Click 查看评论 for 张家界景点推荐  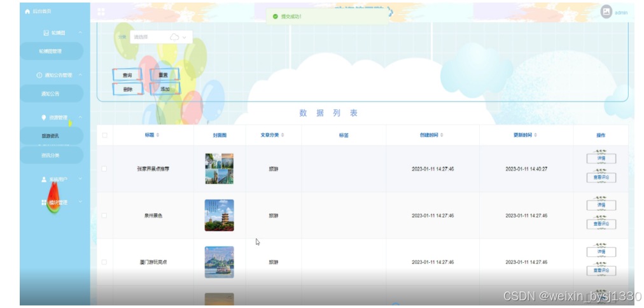601,178
